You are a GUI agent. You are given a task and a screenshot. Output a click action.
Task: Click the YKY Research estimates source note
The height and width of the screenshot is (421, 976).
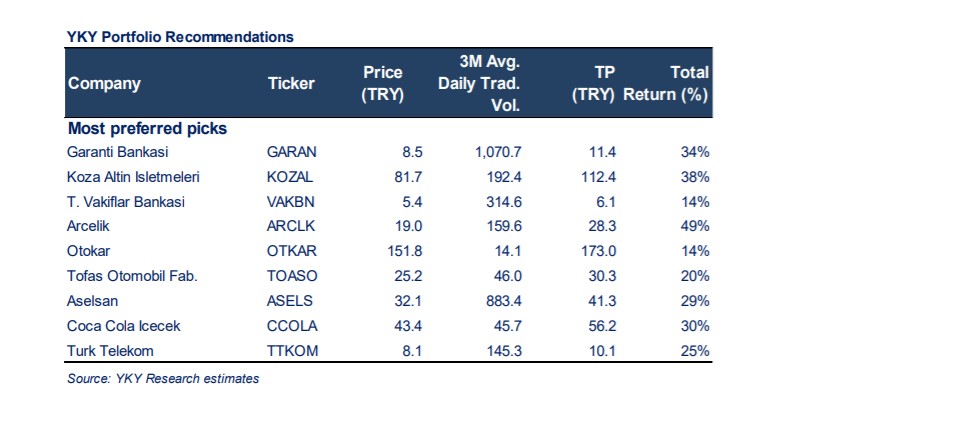click(x=163, y=379)
